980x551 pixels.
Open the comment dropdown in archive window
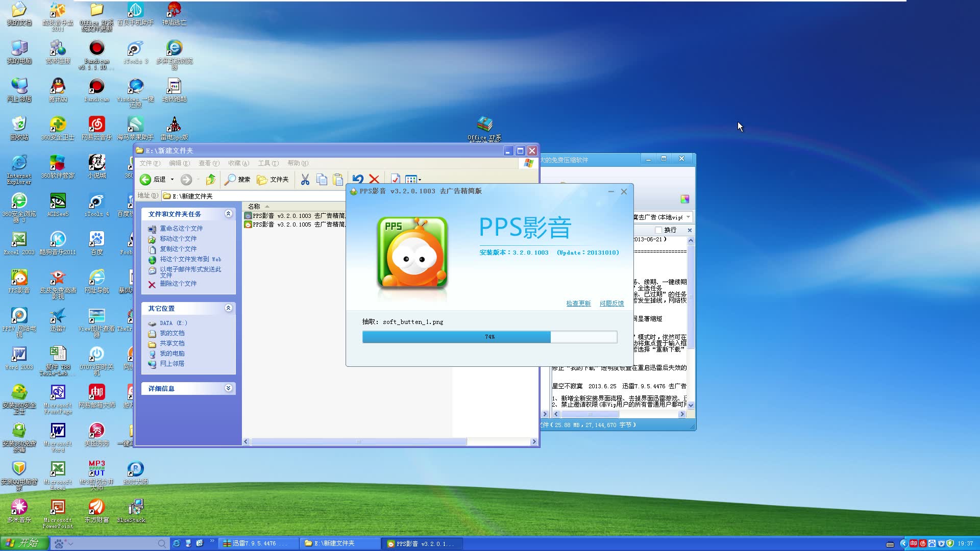click(x=688, y=217)
